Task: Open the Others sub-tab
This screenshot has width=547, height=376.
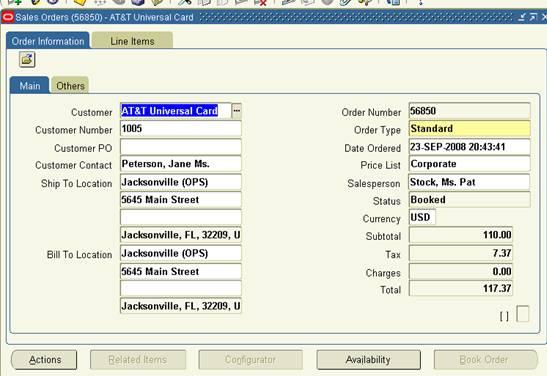Action: [x=70, y=85]
